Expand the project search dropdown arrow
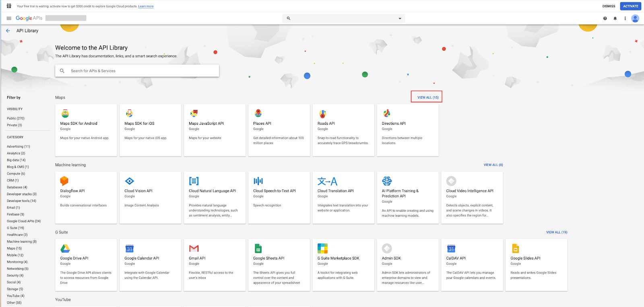 400,19
